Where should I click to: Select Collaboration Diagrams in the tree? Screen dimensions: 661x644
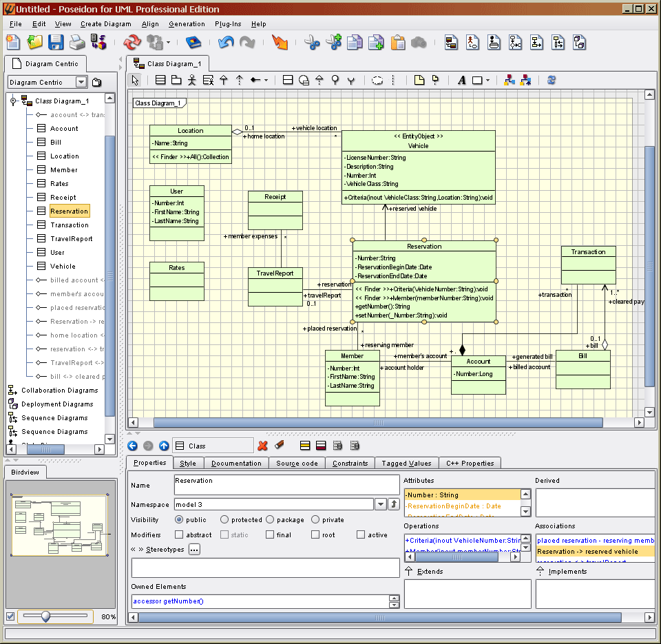59,391
